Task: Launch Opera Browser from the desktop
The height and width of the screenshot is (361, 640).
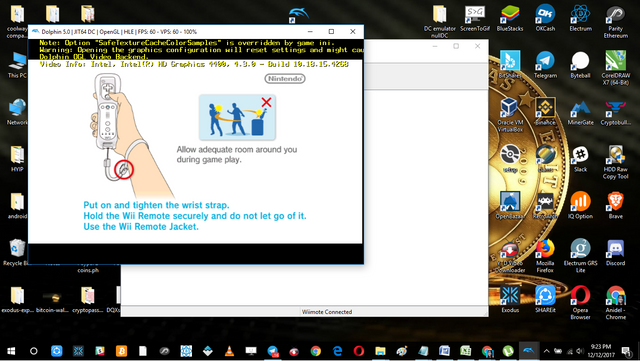Action: pyautogui.click(x=580, y=303)
